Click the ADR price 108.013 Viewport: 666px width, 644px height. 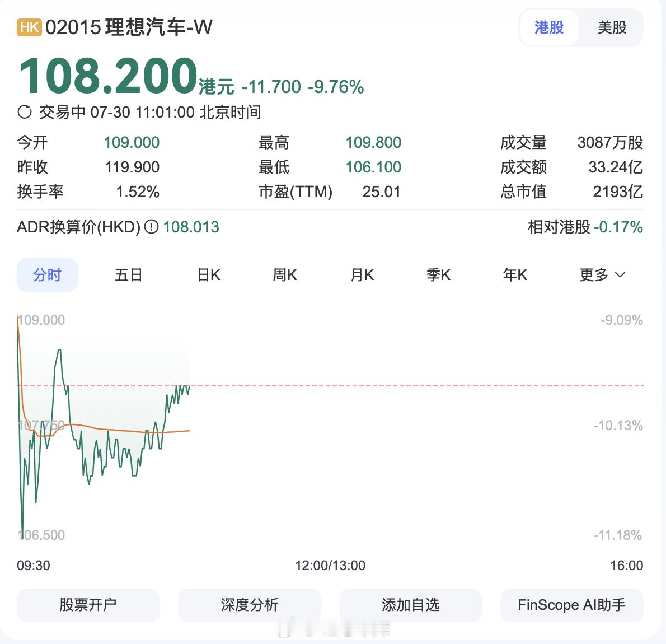[191, 227]
